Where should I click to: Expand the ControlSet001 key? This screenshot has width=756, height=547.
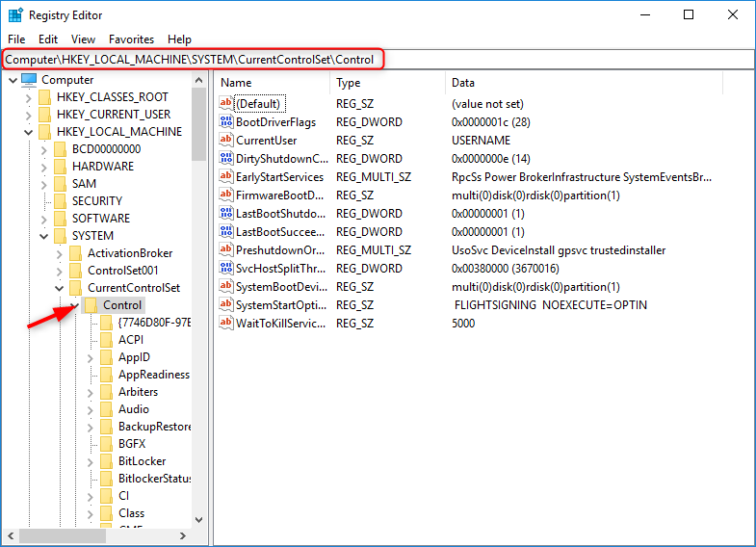59,271
